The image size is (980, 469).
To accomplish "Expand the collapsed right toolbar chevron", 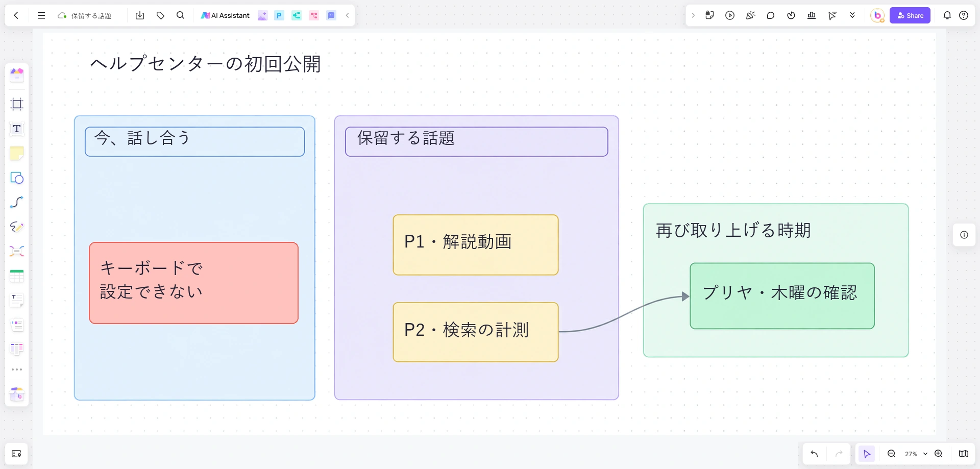I will [693, 15].
